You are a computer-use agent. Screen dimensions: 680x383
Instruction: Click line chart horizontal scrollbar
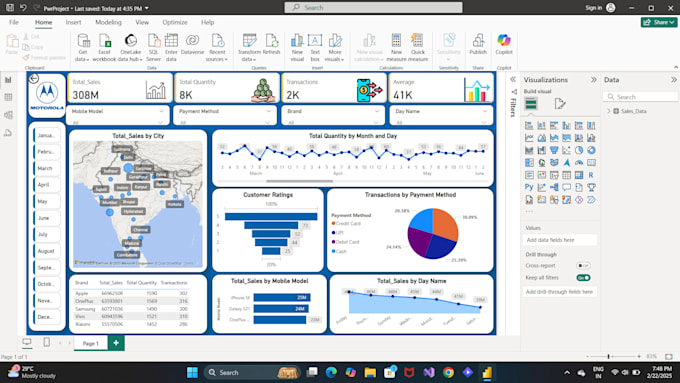pos(300,181)
